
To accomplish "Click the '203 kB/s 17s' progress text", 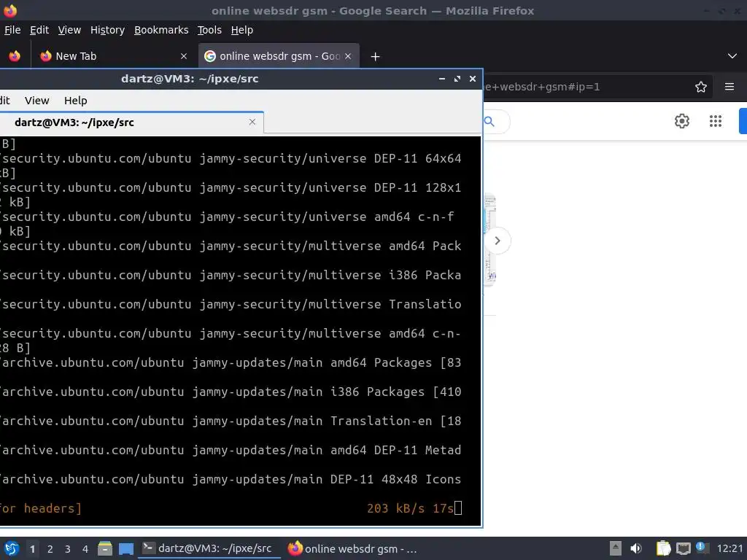I will (x=410, y=508).
